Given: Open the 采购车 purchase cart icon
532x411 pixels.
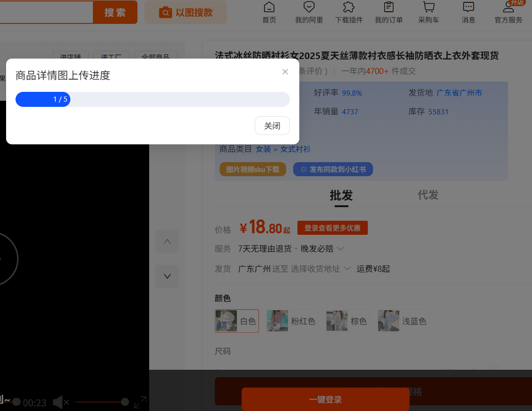Looking at the screenshot, I should coord(428,12).
